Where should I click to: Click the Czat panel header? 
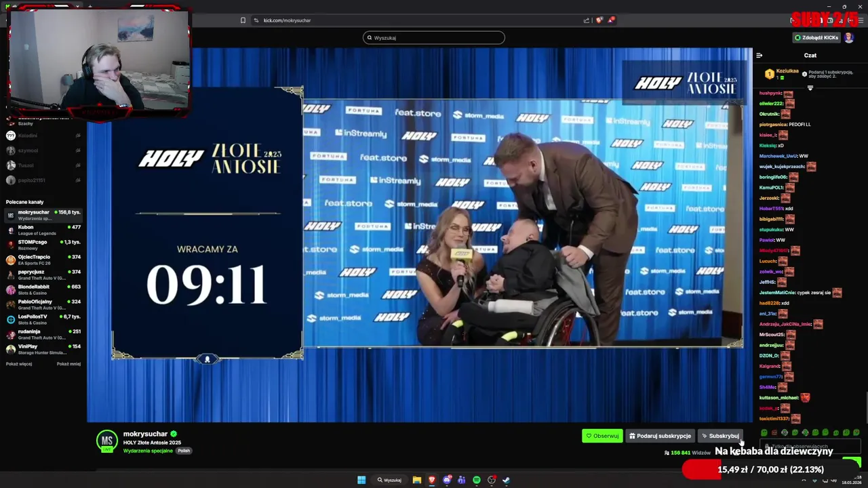[810, 55]
